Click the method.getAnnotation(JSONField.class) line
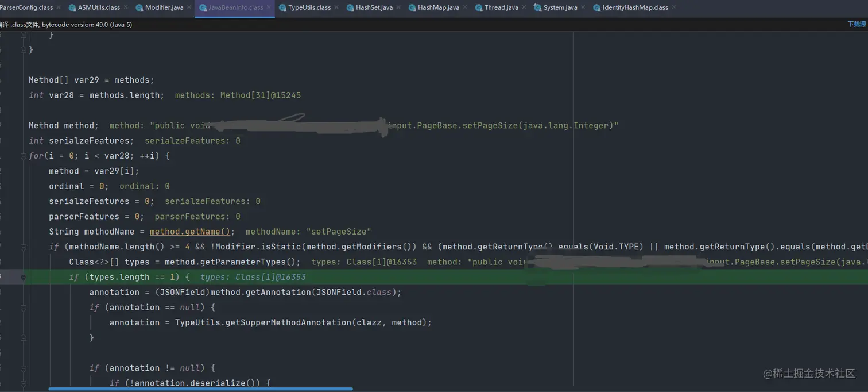The height and width of the screenshot is (392, 868). (245, 292)
